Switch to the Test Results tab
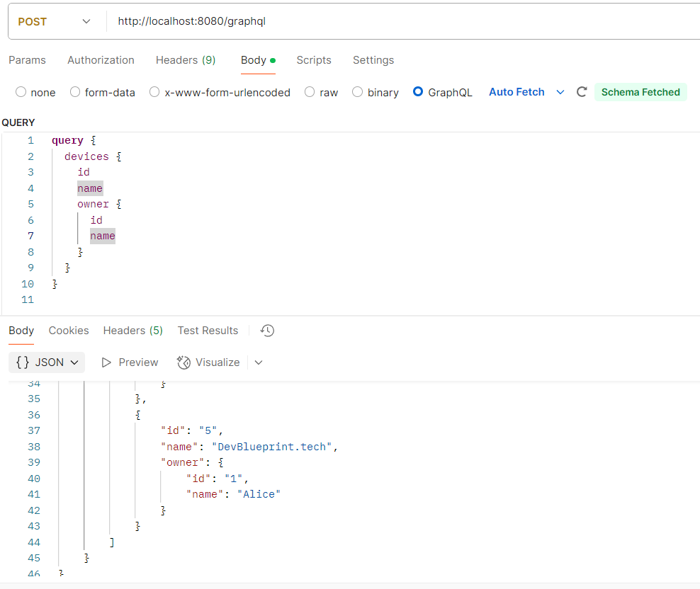 [x=208, y=331]
